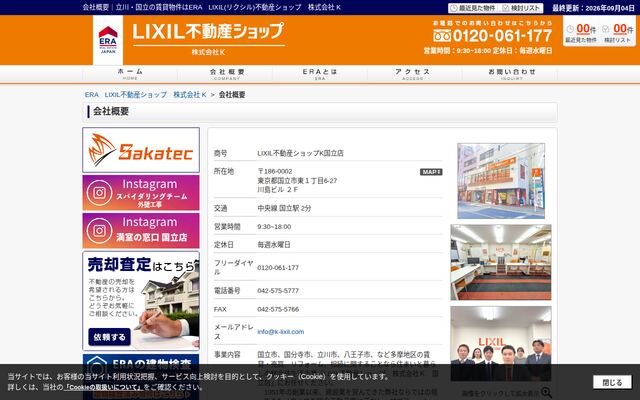Go to ホーム menu item
The width and height of the screenshot is (640, 400).
[130, 74]
